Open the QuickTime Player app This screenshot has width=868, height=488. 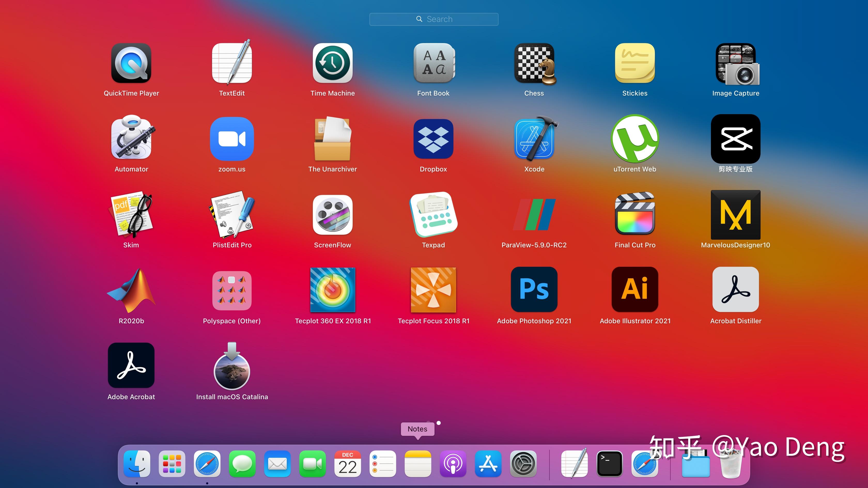click(131, 63)
